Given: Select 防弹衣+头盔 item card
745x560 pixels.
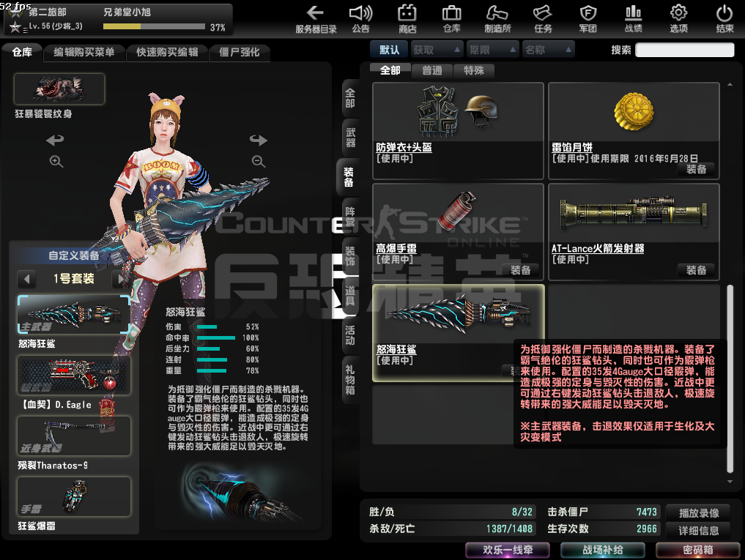Looking at the screenshot, I should pyautogui.click(x=458, y=130).
